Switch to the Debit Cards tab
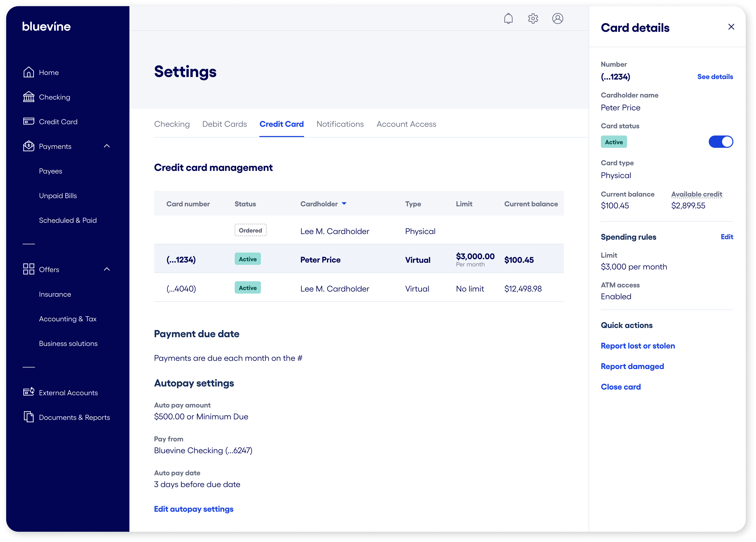Viewport: 756px width, 542px height. [x=224, y=124]
